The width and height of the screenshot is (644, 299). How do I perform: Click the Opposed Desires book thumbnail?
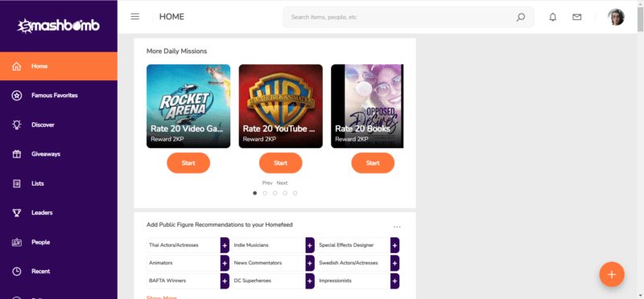tap(367, 106)
